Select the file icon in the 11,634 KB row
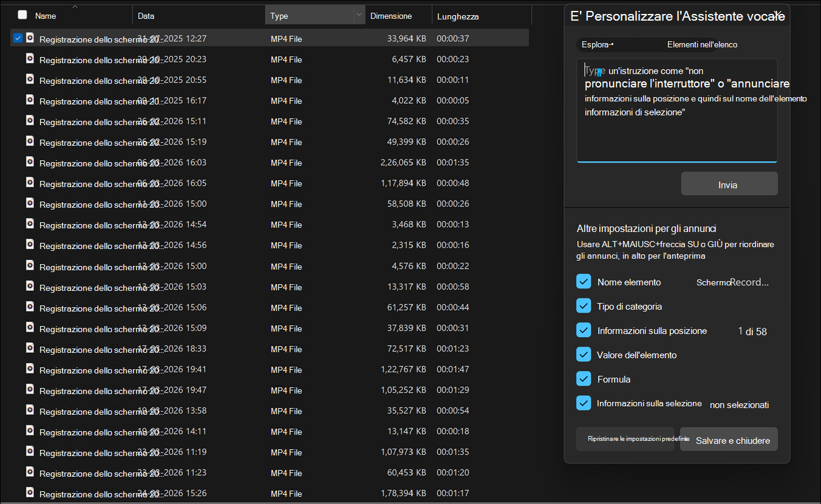 click(x=29, y=79)
